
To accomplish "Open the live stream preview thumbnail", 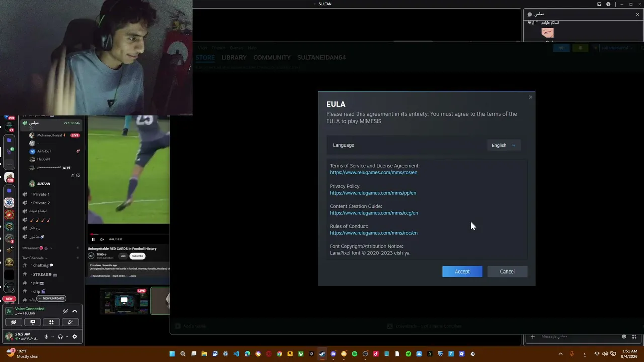I will pyautogui.click(x=124, y=301).
